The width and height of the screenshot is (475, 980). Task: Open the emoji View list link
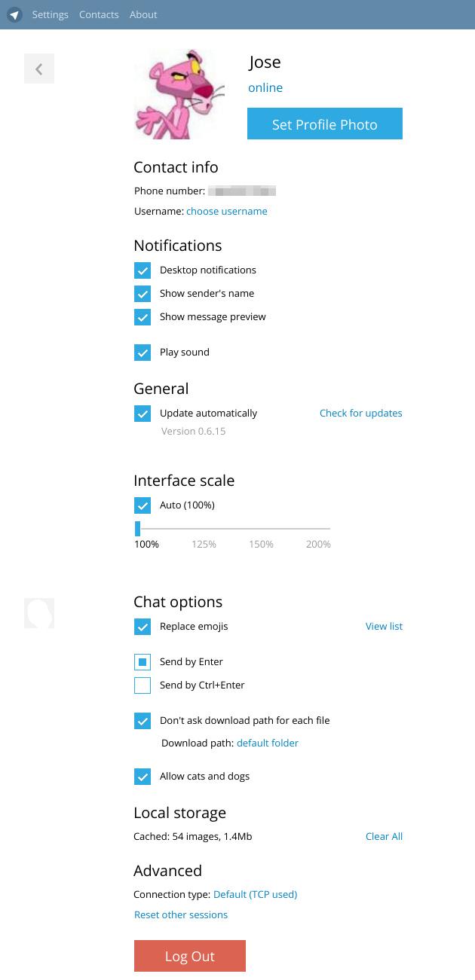point(385,626)
